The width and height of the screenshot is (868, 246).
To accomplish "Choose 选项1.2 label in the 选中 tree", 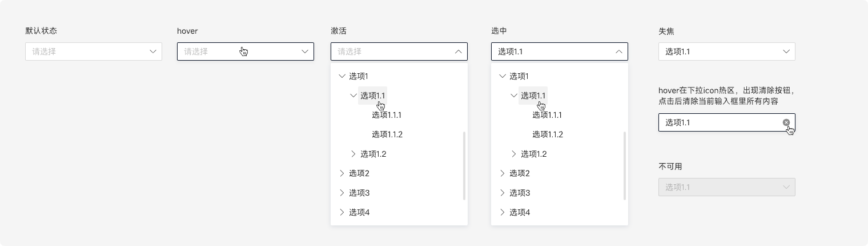I will click(x=534, y=154).
